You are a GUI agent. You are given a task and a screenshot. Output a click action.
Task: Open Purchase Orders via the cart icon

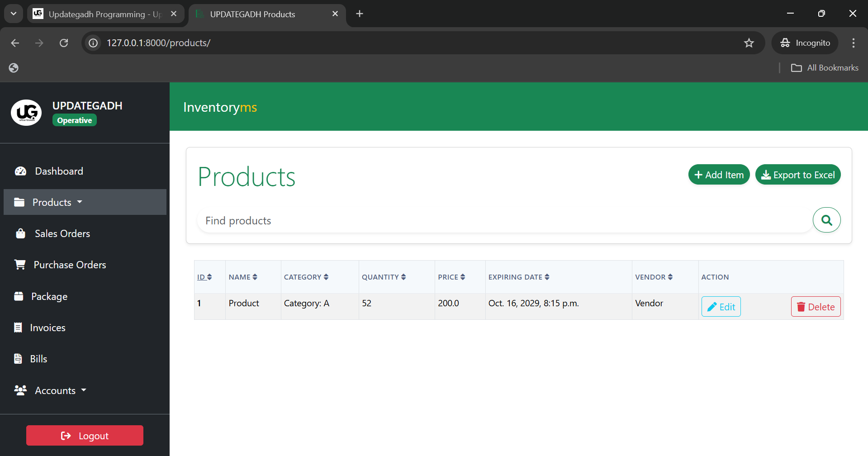click(20, 265)
